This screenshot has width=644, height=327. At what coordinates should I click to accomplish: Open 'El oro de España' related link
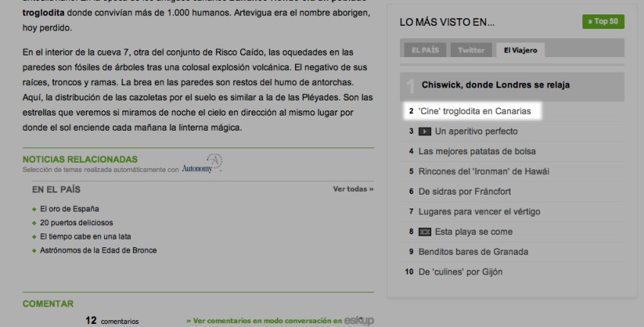[x=69, y=208]
